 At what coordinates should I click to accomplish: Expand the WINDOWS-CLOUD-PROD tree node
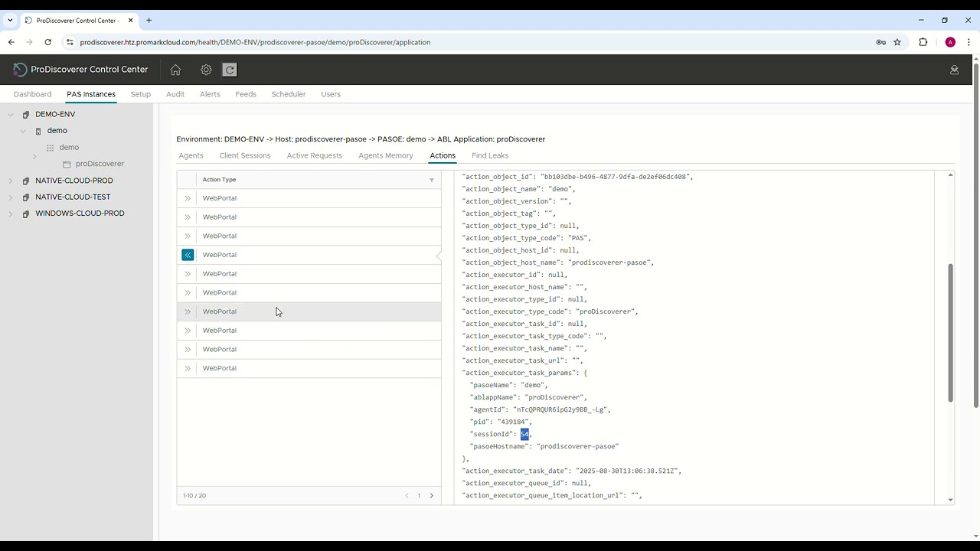(x=11, y=214)
